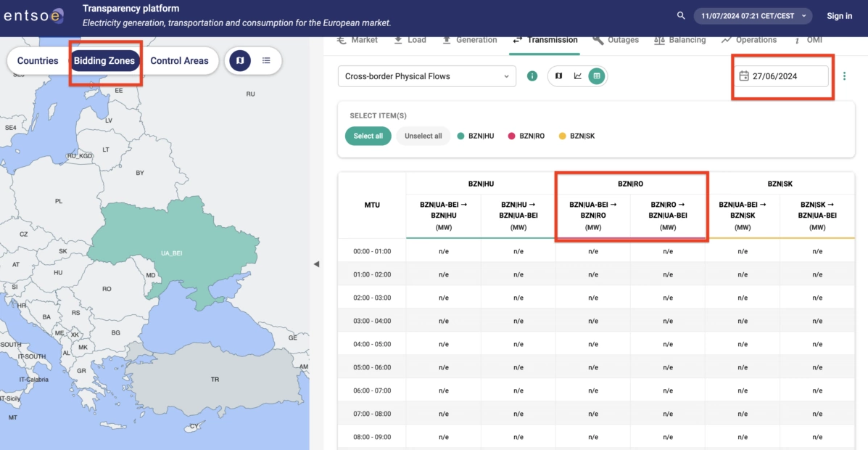Open the OMI tab
The width and height of the screenshot is (868, 450).
[809, 40]
